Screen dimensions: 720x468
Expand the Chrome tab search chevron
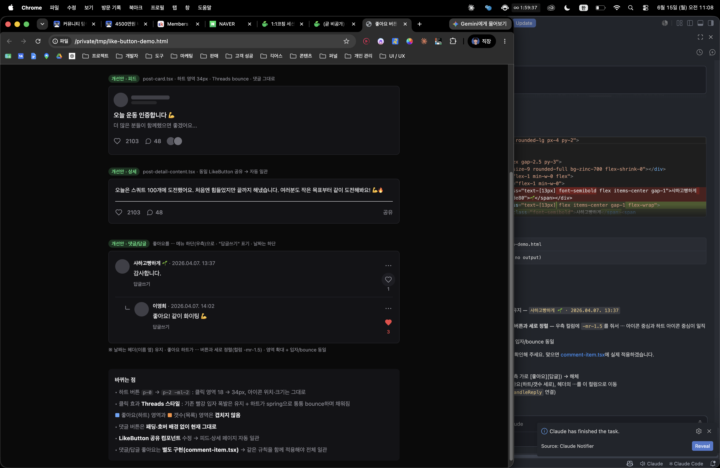[42, 24]
